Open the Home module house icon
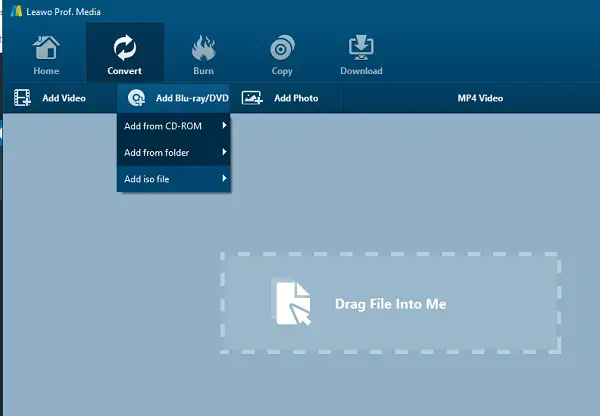 point(46,47)
